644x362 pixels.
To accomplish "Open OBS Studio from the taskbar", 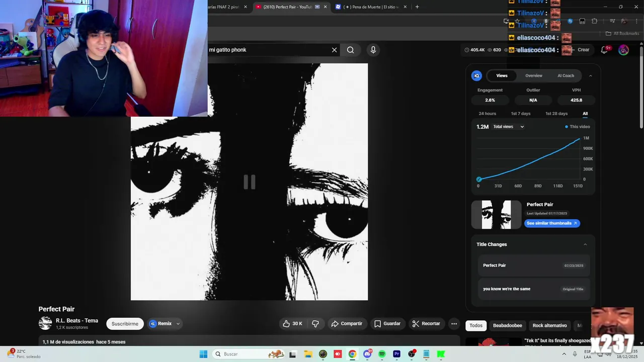I will 412,354.
